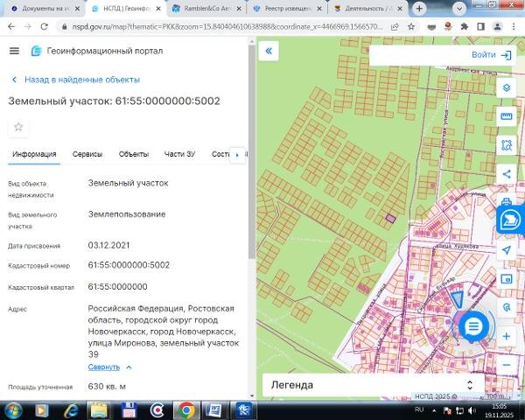Screen dimensions: 525x420
Task: Open Microsoft Word from the taskbar
Action: click(213, 410)
